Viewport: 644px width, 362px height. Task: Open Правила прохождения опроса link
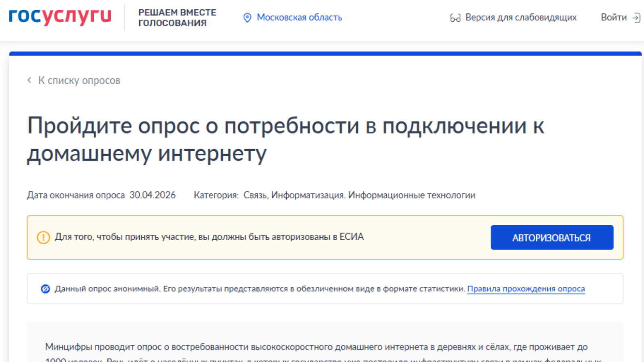(526, 289)
